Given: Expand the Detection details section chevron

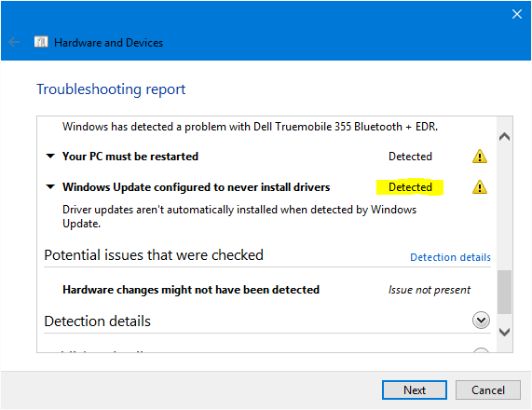Looking at the screenshot, I should [481, 320].
